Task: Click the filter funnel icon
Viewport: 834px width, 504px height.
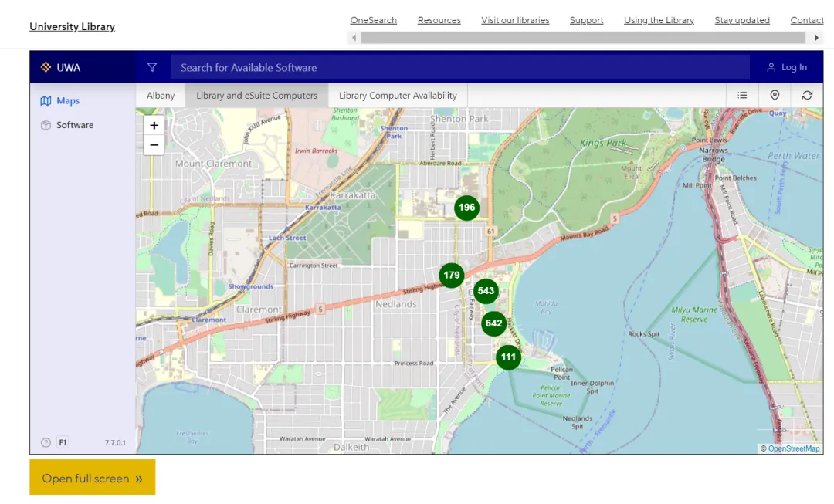Action: 152,67
